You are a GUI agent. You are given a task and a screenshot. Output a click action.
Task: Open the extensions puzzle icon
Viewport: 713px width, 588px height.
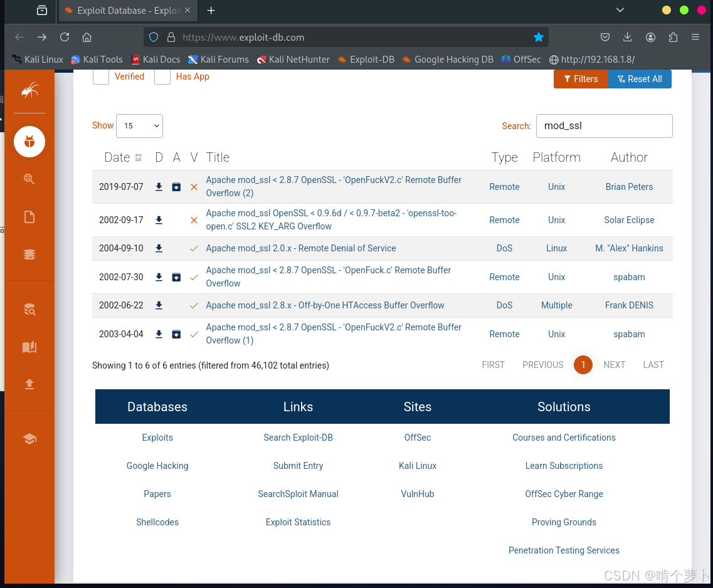(x=673, y=37)
